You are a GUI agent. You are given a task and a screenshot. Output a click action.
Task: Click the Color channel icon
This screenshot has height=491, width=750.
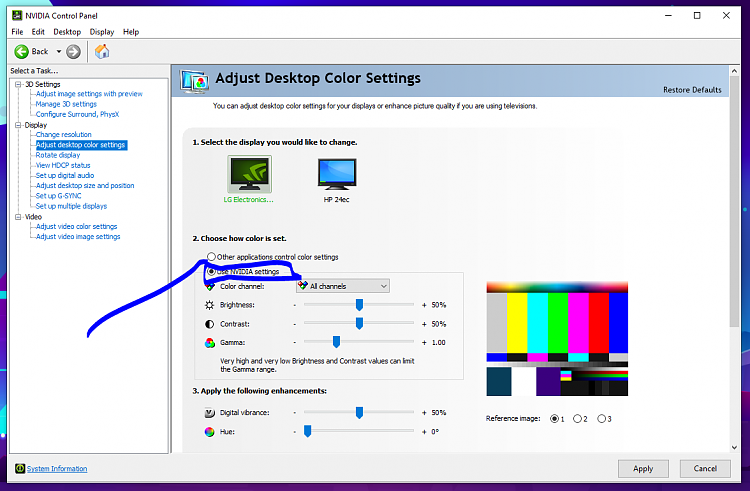coord(210,287)
